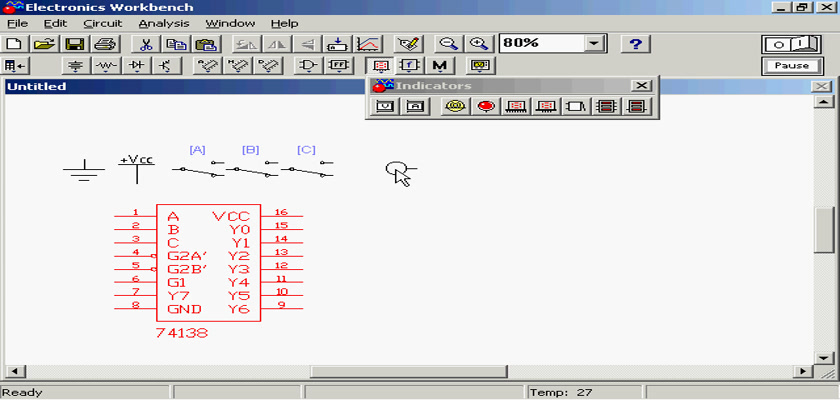Click the Paste clipboard icon

(205, 44)
